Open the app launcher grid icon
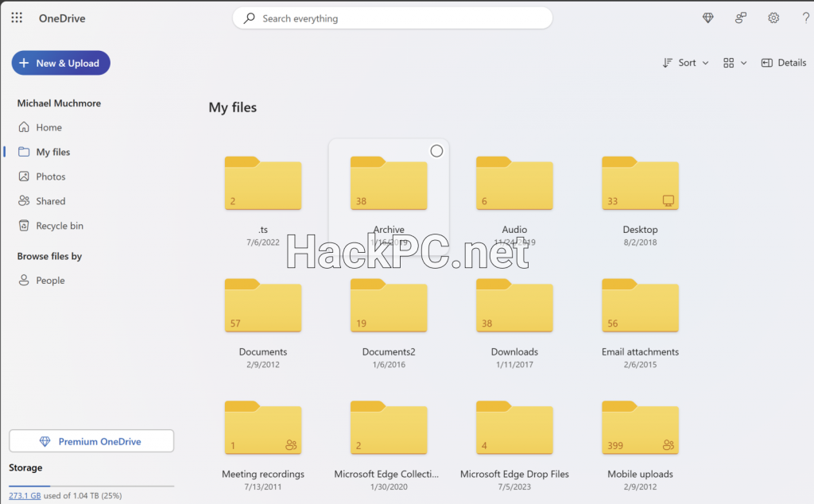 [17, 18]
